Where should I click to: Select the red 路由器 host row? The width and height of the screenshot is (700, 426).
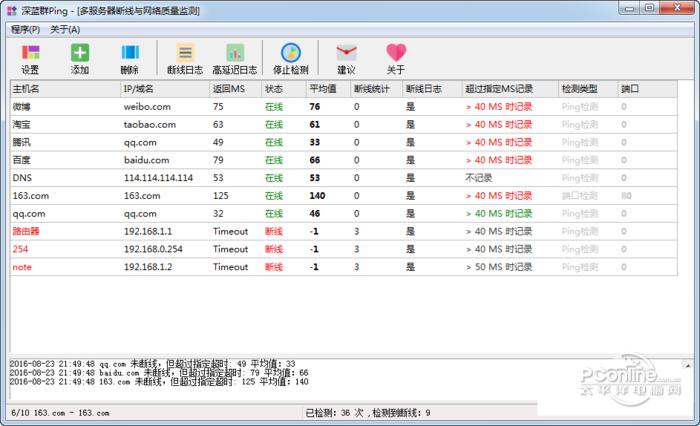tap(344, 231)
